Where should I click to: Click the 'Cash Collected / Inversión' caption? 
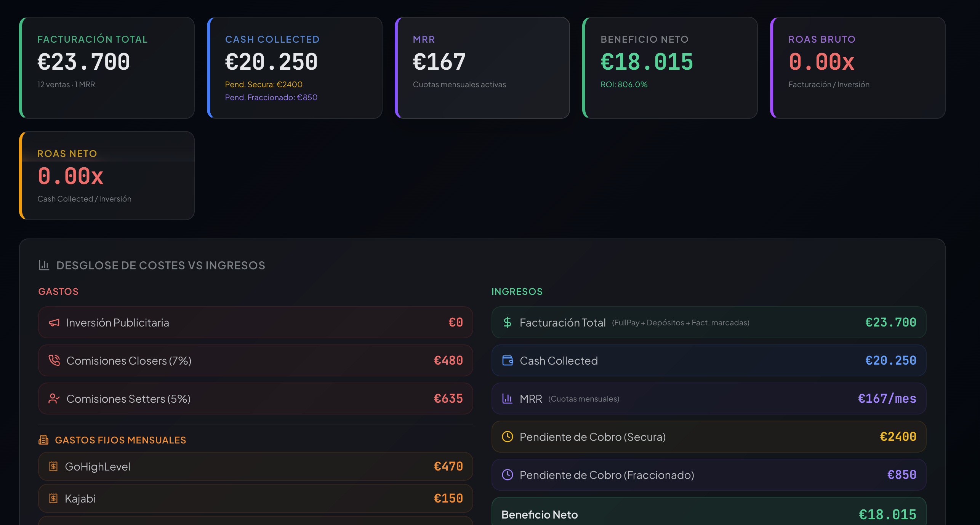point(84,199)
